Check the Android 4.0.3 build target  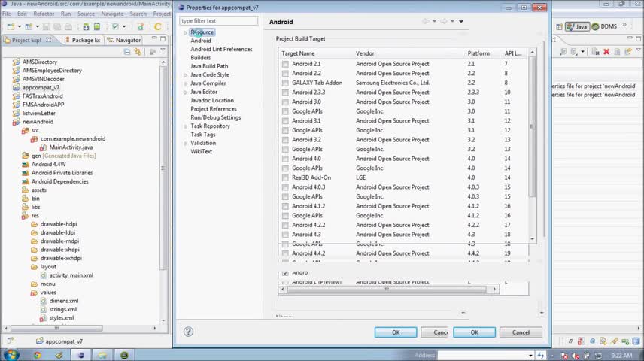click(285, 187)
